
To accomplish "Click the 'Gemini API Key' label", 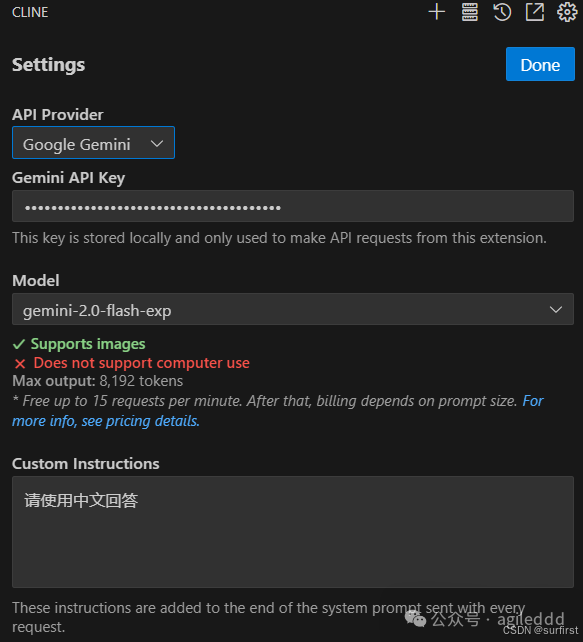I will point(68,178).
